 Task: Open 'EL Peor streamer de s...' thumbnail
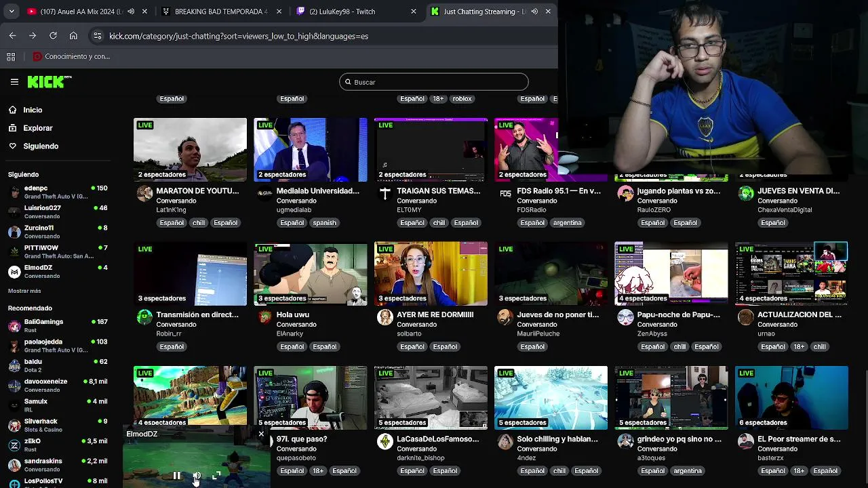pyautogui.click(x=791, y=398)
